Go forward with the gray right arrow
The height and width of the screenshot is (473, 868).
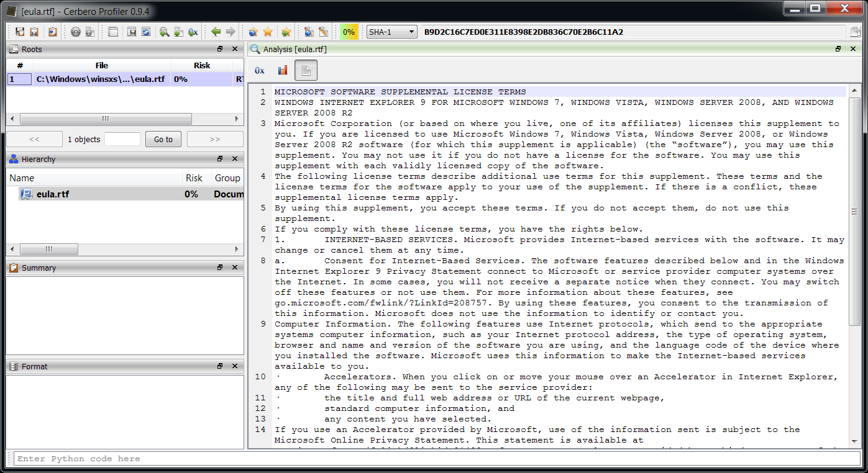pos(231,32)
